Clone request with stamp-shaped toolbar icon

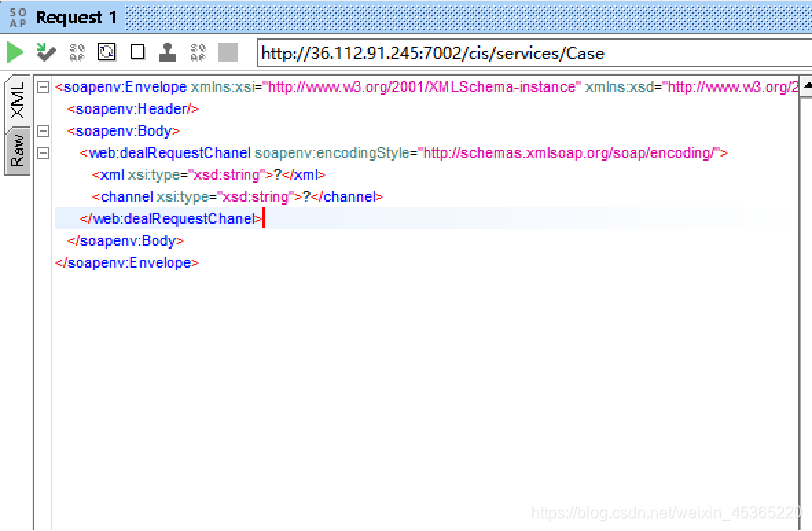[x=167, y=52]
